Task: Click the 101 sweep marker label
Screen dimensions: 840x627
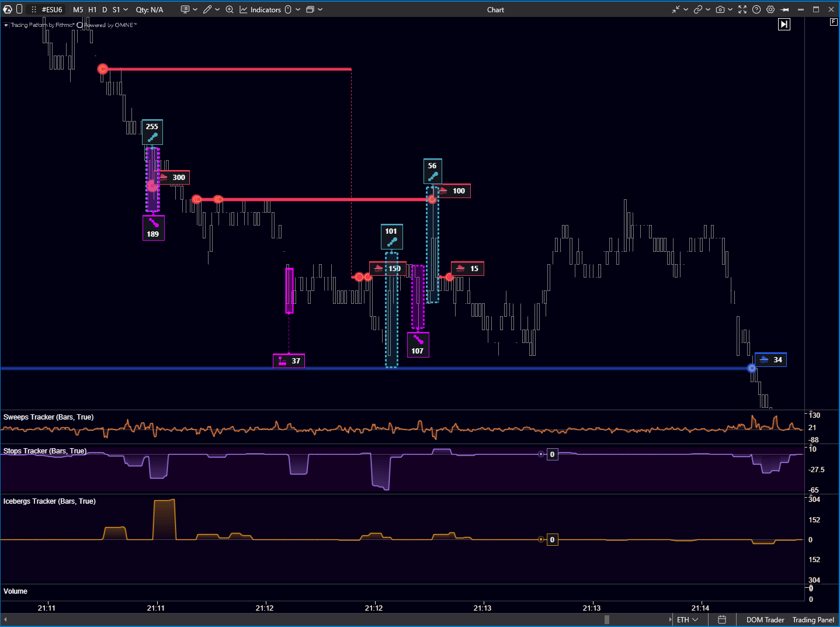Action: [391, 237]
